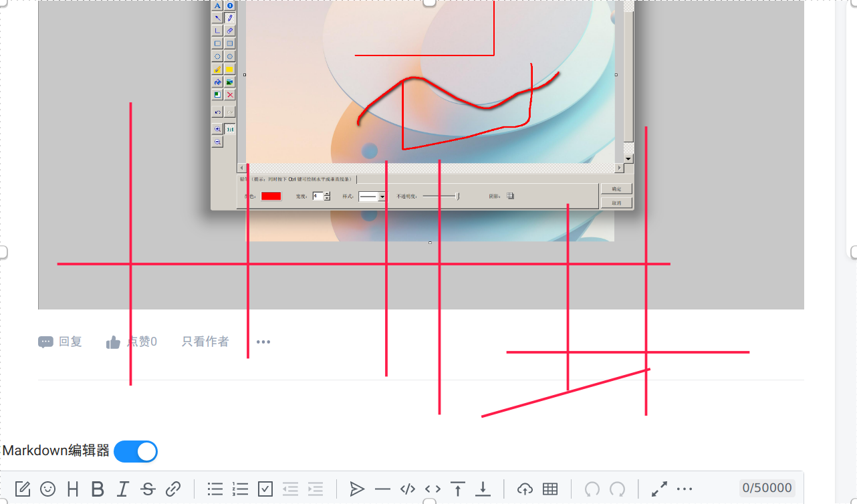The height and width of the screenshot is (504, 857).
Task: Click the 1:1 actual size button in the embedded dialog
Action: [x=230, y=129]
